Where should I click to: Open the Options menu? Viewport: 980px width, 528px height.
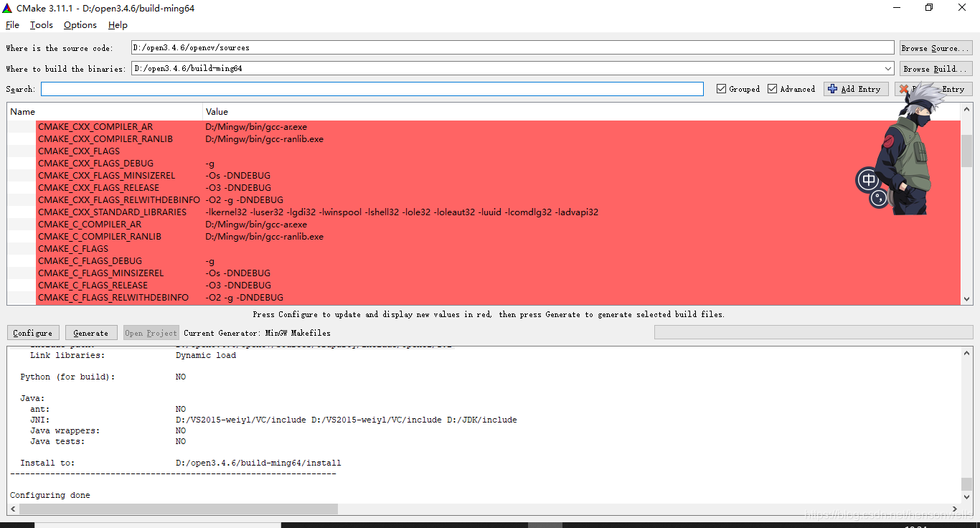click(x=80, y=24)
